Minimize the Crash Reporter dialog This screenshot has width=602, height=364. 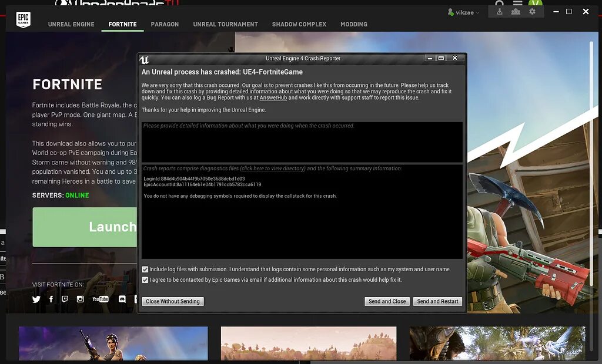coord(430,58)
